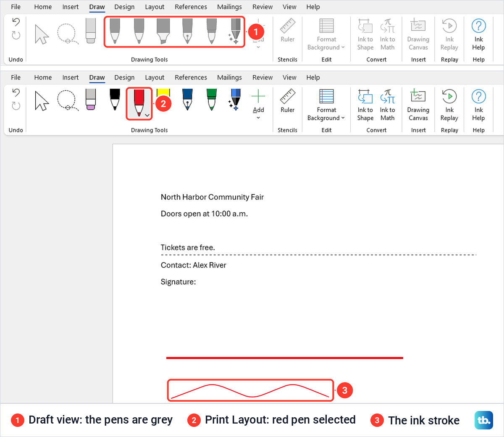Click the grey lasso in the Draft view ribbon

click(x=67, y=34)
